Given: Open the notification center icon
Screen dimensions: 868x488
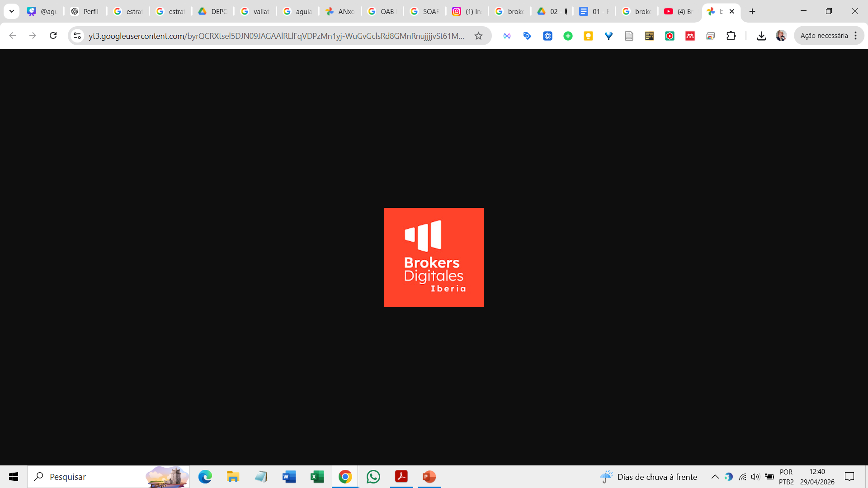Looking at the screenshot, I should click(x=849, y=477).
